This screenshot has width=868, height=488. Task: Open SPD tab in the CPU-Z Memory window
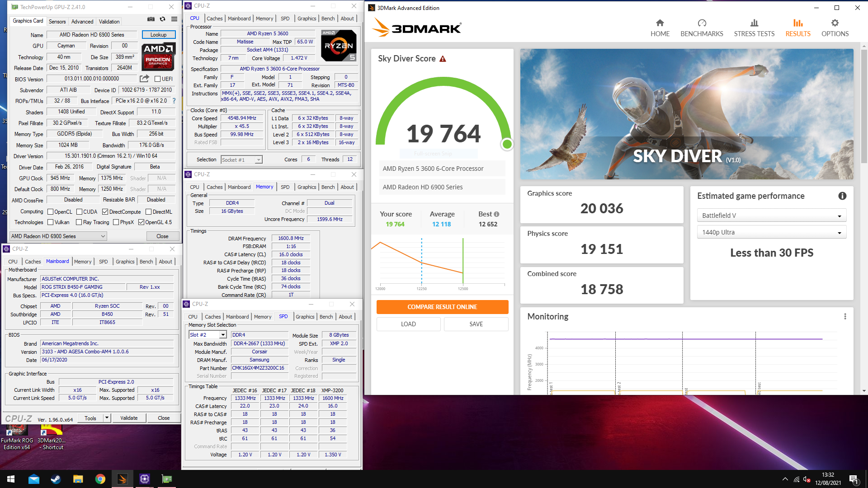[285, 187]
